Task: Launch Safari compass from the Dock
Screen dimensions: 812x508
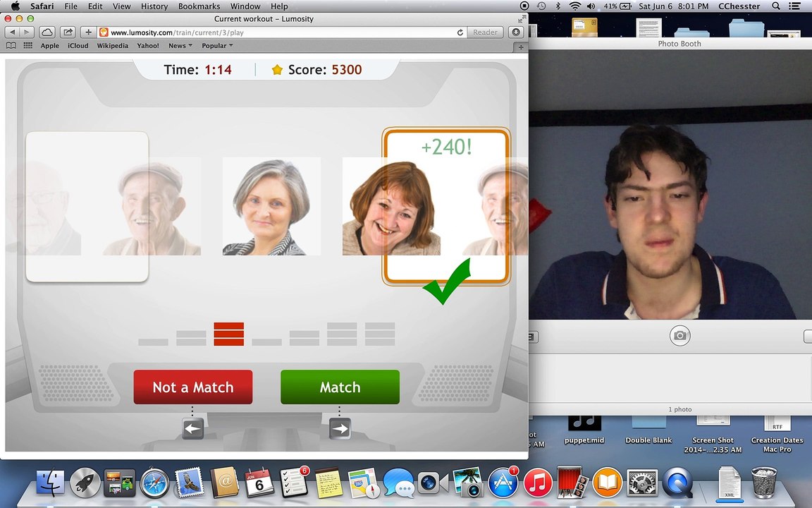Action: (155, 483)
